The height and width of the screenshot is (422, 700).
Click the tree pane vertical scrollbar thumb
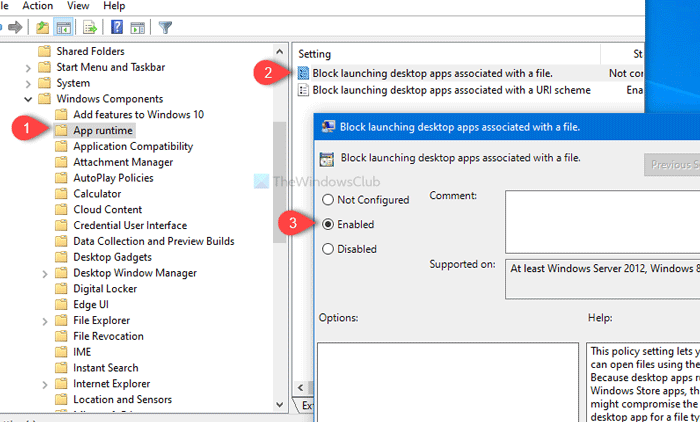(x=280, y=182)
